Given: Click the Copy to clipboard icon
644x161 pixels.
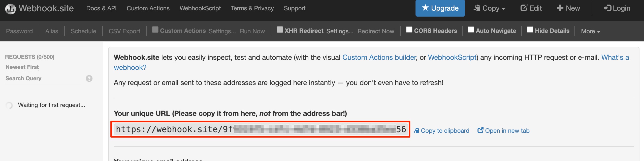Looking at the screenshot, I should [x=416, y=131].
